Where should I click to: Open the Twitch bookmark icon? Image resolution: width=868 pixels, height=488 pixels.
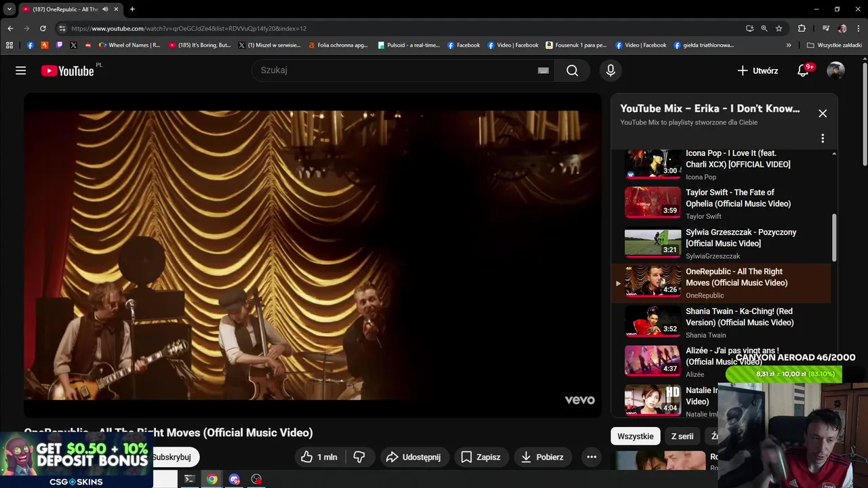pyautogui.click(x=59, y=45)
